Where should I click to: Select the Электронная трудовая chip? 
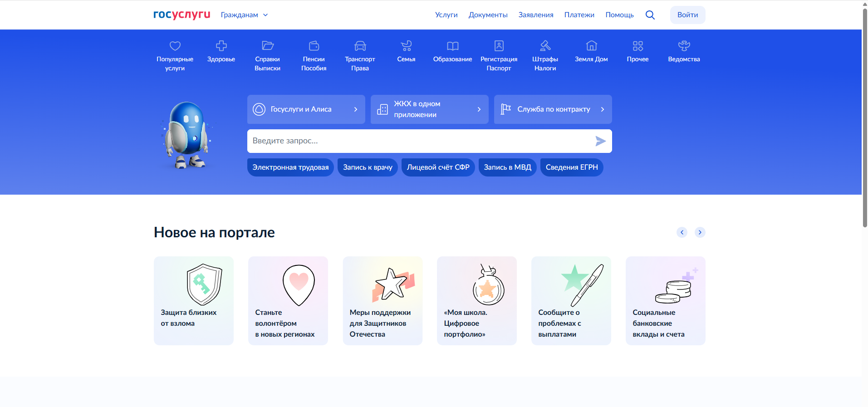[291, 167]
